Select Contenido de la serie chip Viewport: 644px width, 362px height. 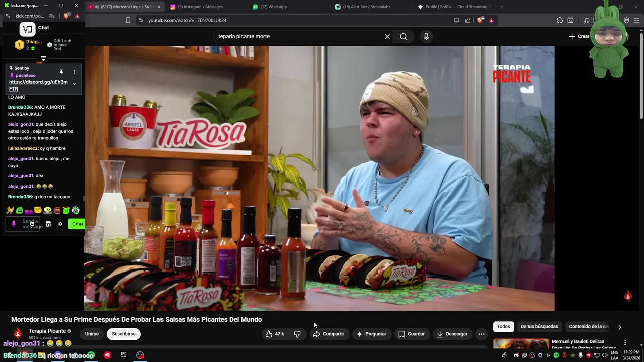(589, 327)
